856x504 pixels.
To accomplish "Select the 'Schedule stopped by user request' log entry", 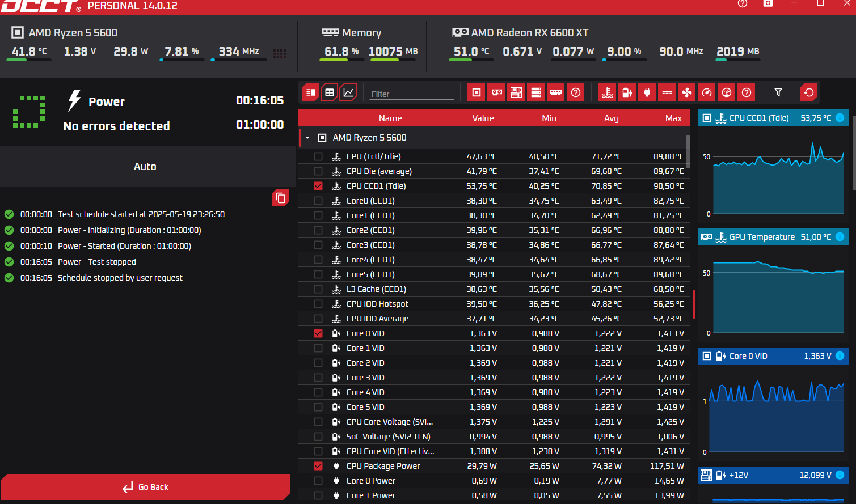I will pyautogui.click(x=120, y=278).
